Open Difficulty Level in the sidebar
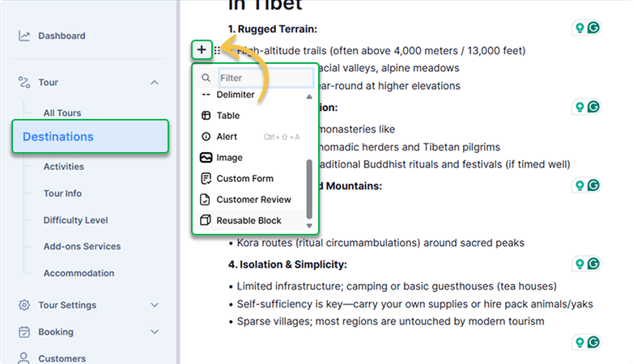Viewport: 633px width, 364px height. coord(75,220)
